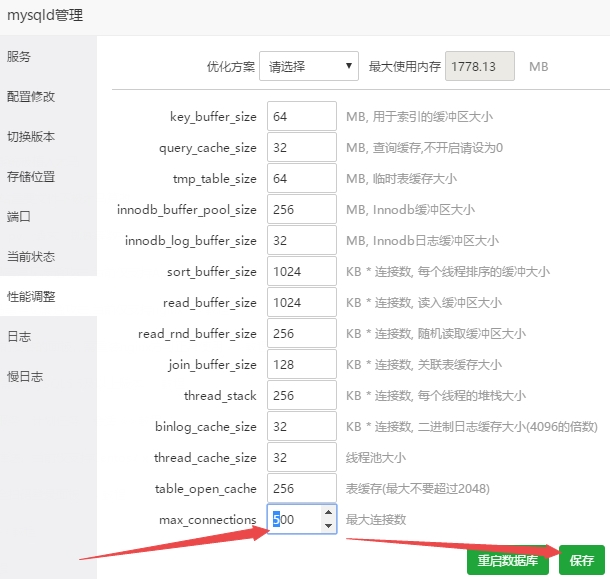Edit the binlog_cache_size field
The image size is (610, 579).
302,426
